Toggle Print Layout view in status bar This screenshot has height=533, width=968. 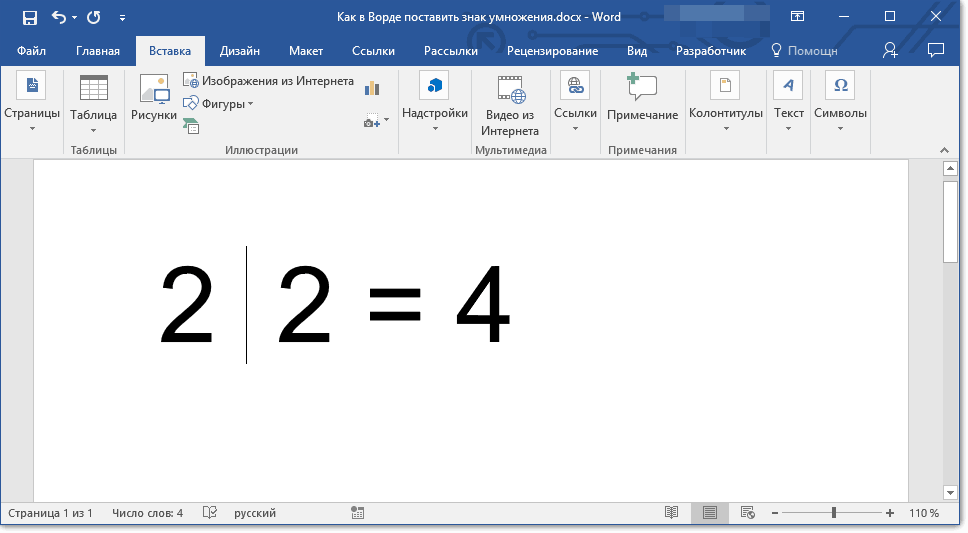710,513
